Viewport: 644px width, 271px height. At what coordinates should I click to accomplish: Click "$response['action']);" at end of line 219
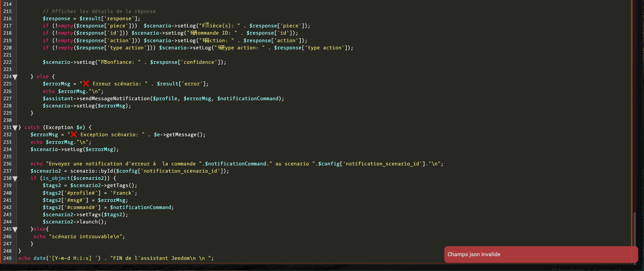tap(276, 40)
